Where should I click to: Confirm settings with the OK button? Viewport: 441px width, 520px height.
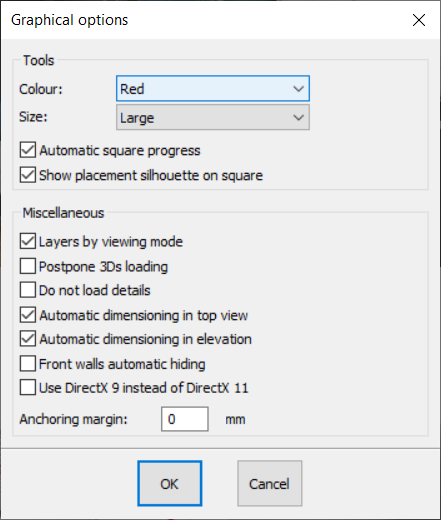[x=170, y=484]
